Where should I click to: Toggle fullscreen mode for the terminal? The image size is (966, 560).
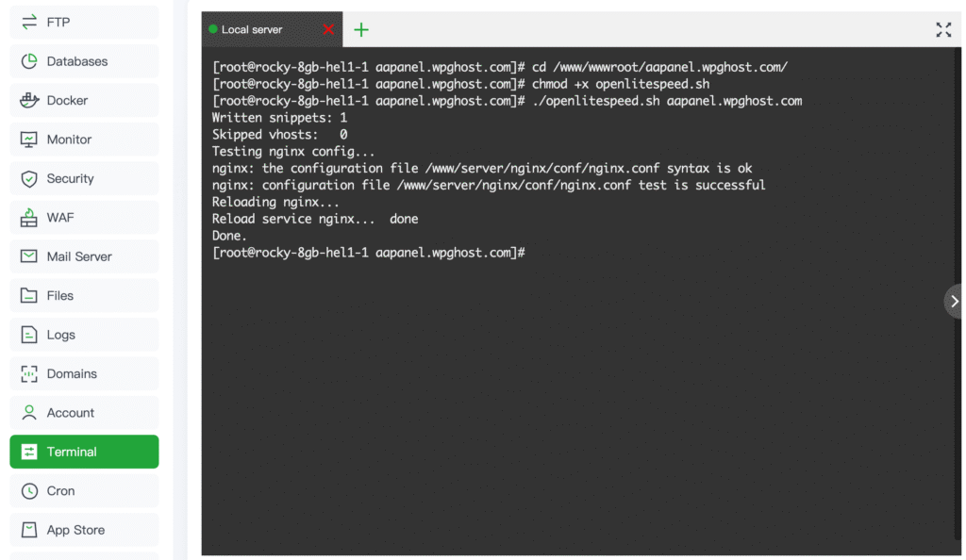click(x=943, y=29)
